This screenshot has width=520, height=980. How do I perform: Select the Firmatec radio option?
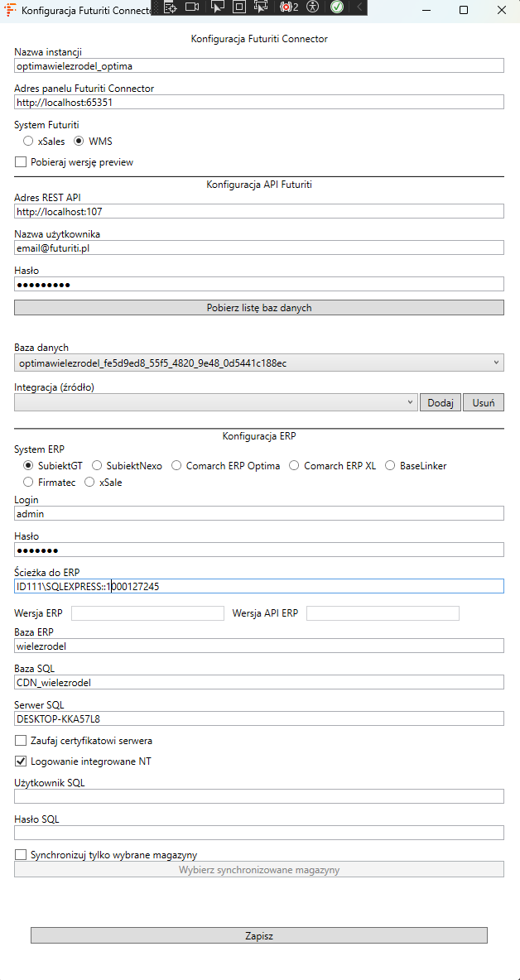pyautogui.click(x=50, y=483)
